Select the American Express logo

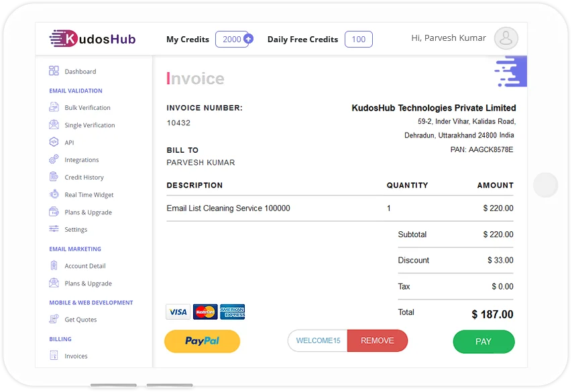coord(233,312)
